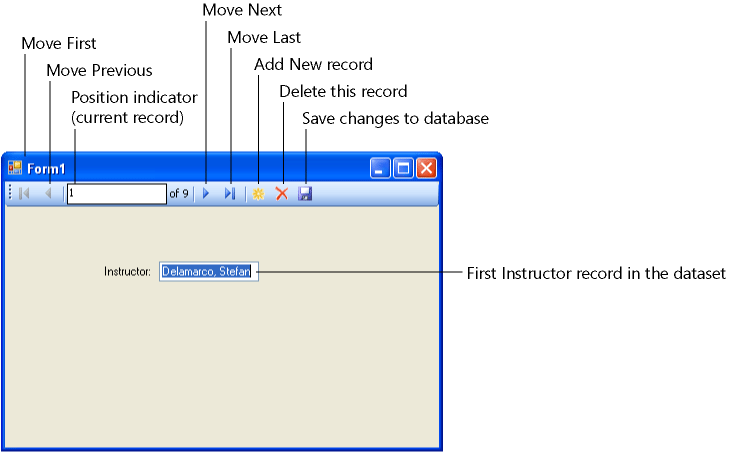Click the Move First navigator button
The image size is (729, 452).
pyautogui.click(x=24, y=193)
